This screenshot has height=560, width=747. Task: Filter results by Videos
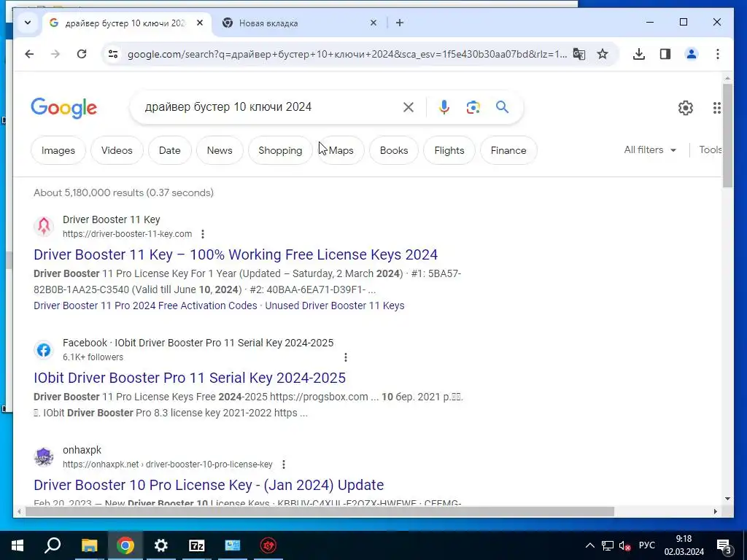click(117, 150)
